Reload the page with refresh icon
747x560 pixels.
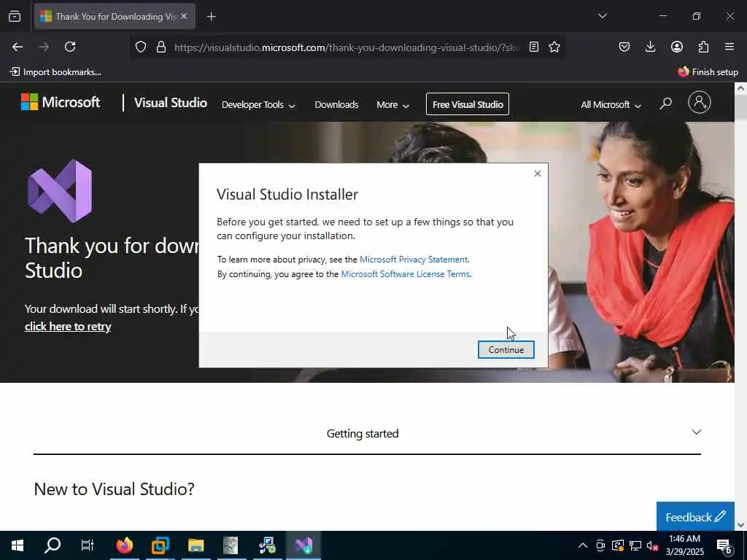point(70,47)
